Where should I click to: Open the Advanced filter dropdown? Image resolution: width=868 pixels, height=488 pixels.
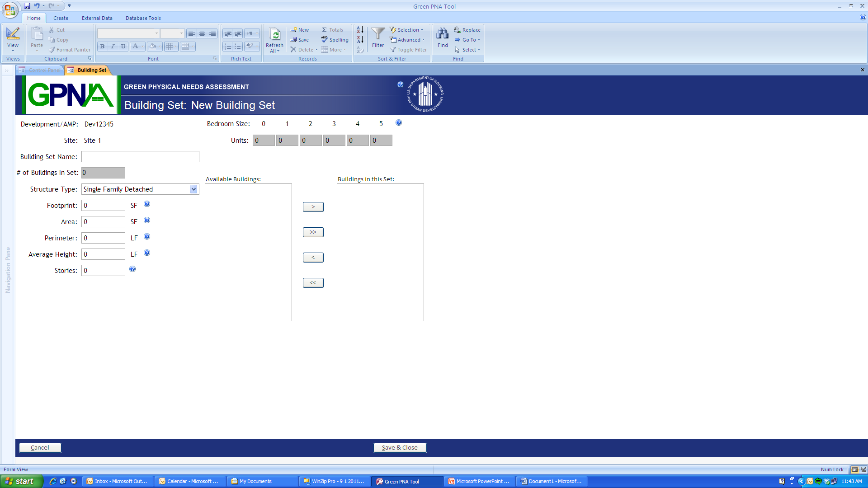click(408, 40)
